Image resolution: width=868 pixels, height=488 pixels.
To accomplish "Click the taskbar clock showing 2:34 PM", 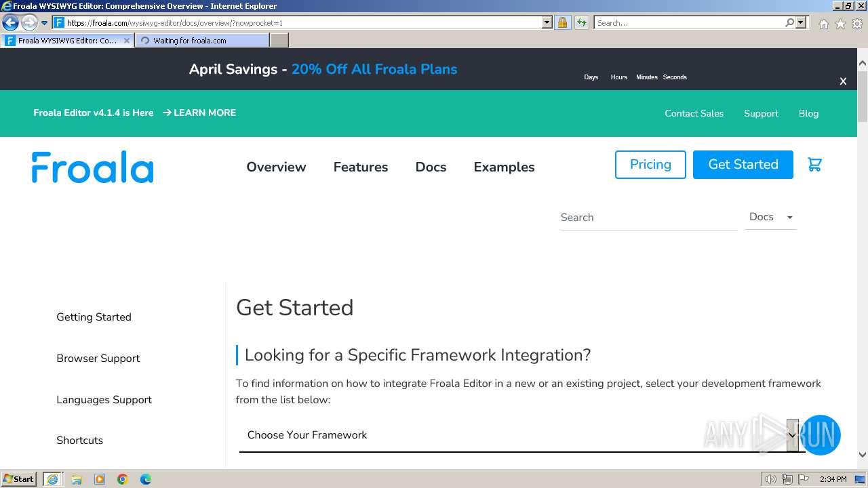I will pos(833,479).
